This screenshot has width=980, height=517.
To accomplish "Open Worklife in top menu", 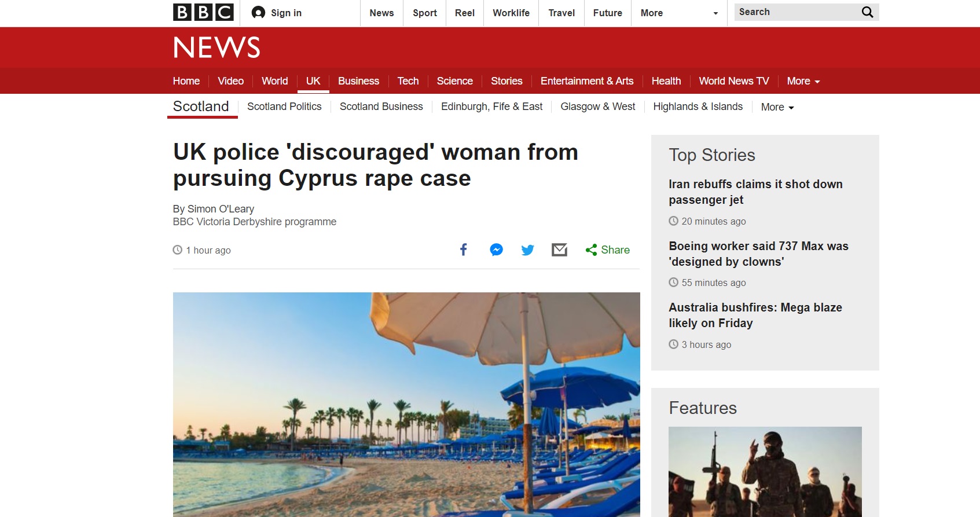I will (511, 13).
